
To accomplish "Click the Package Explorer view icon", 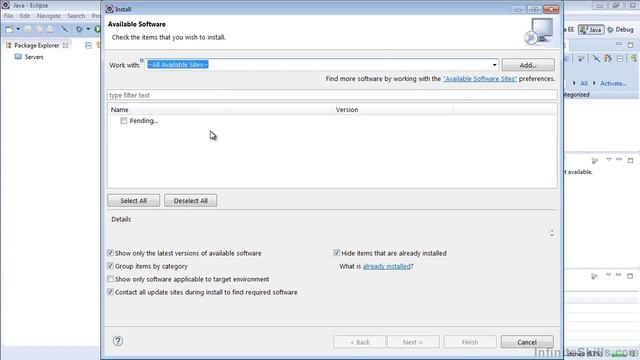I will coord(9,45).
